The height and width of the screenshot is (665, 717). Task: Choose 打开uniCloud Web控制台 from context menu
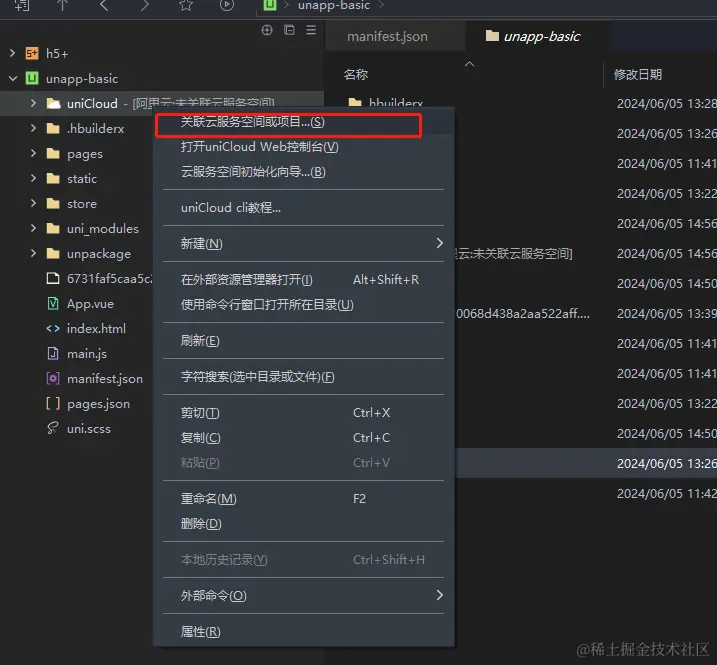(x=304, y=147)
